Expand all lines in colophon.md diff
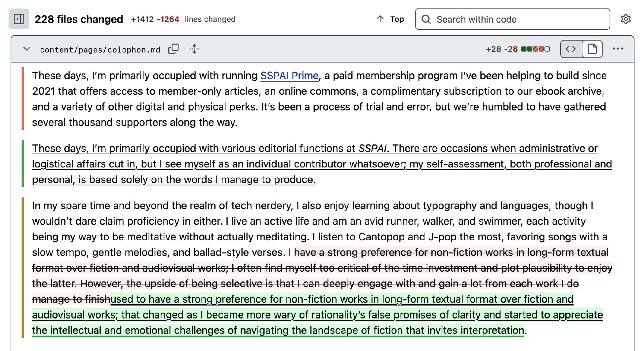The width and height of the screenshot is (644, 351). click(194, 49)
